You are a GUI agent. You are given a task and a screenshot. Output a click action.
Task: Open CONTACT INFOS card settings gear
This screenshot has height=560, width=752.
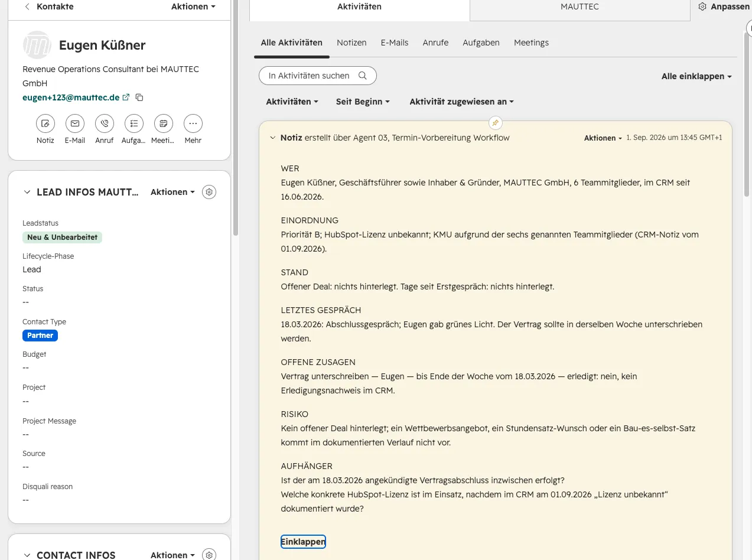pyautogui.click(x=209, y=555)
